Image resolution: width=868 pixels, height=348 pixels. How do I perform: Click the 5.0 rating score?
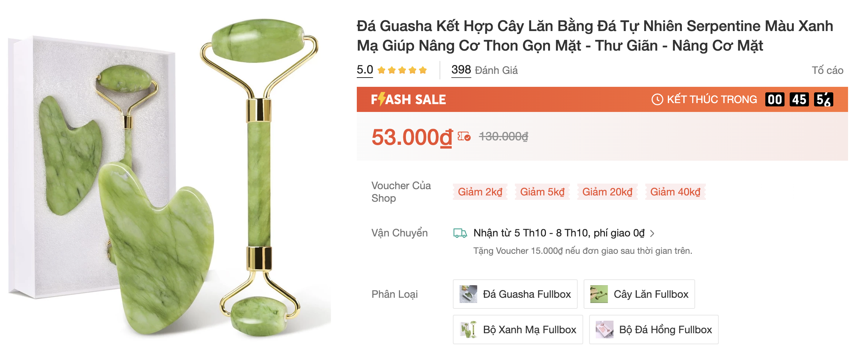point(364,70)
